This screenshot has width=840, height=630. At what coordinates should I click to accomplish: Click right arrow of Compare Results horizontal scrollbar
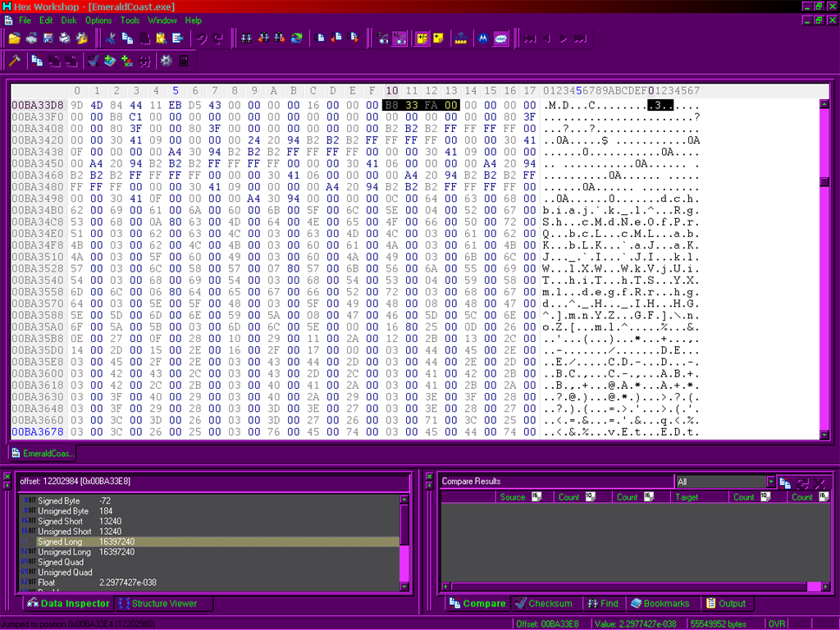825,587
